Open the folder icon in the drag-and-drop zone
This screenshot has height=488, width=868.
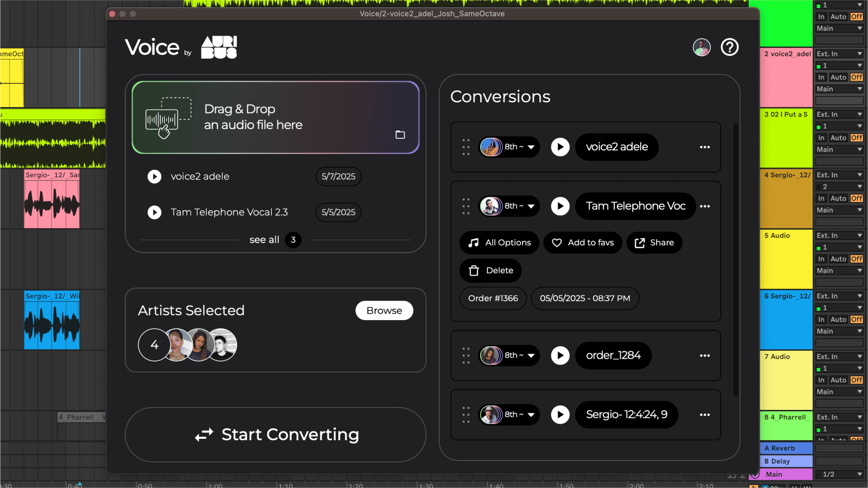pos(400,135)
